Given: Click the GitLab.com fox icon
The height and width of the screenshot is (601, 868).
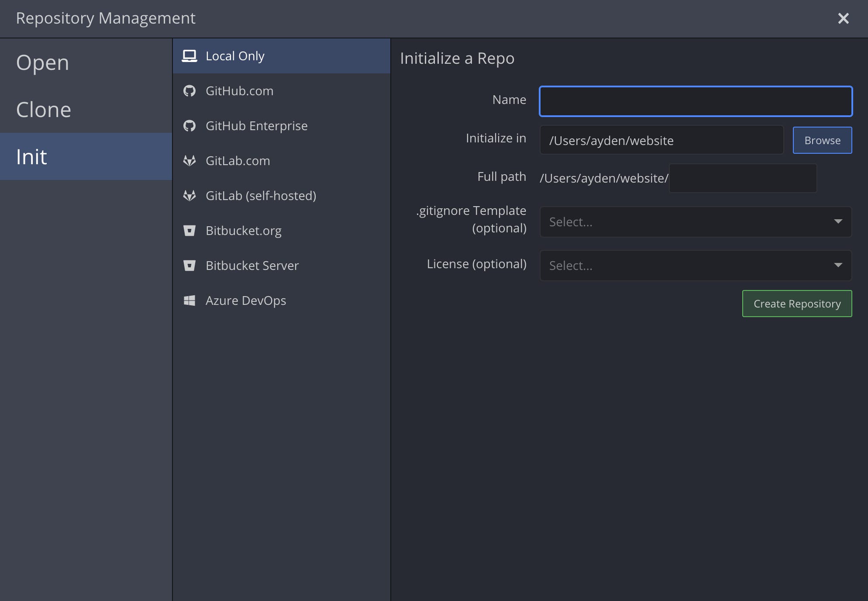Looking at the screenshot, I should click(x=189, y=161).
